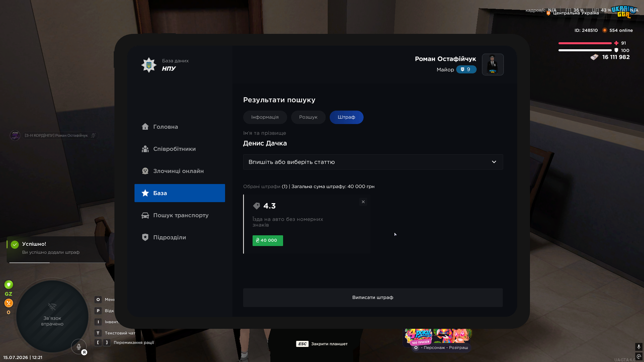Remove fine 4.3 with the X icon

click(x=363, y=202)
